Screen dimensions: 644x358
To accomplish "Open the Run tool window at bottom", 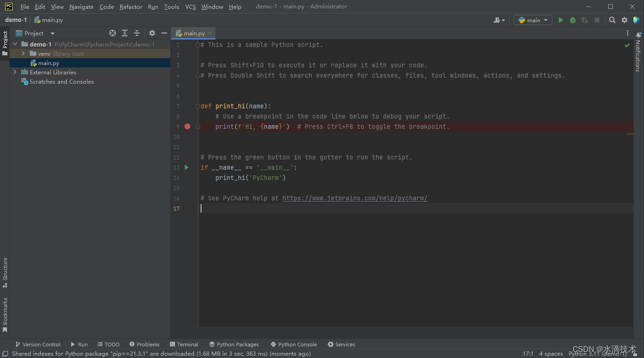I will click(79, 345).
